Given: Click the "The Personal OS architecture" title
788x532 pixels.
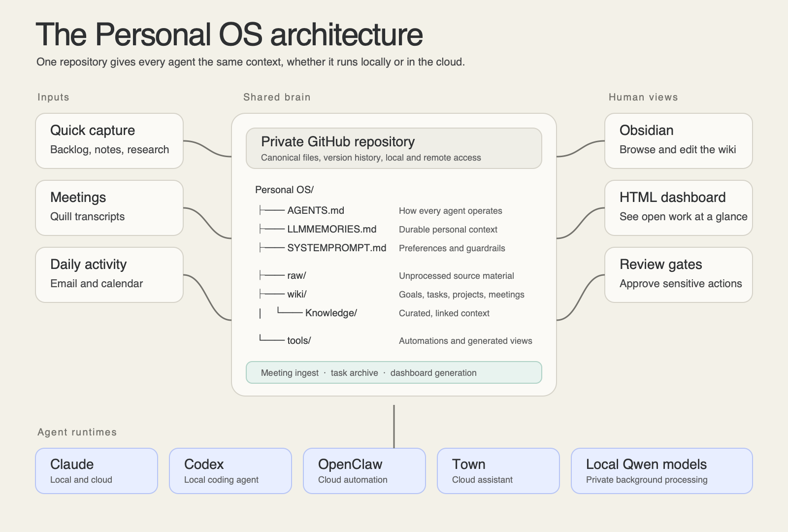Looking at the screenshot, I should pos(230,34).
